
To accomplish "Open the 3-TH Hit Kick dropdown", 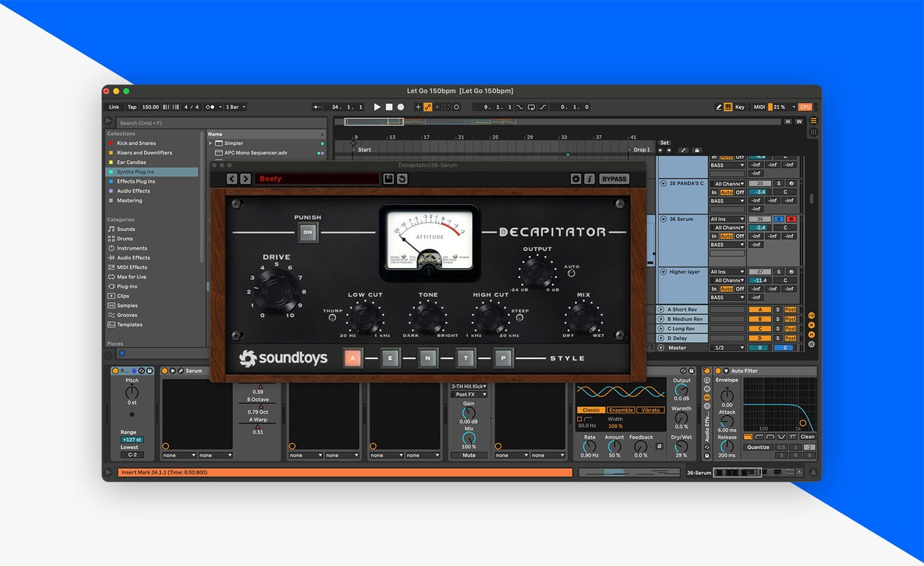I will pos(469,386).
